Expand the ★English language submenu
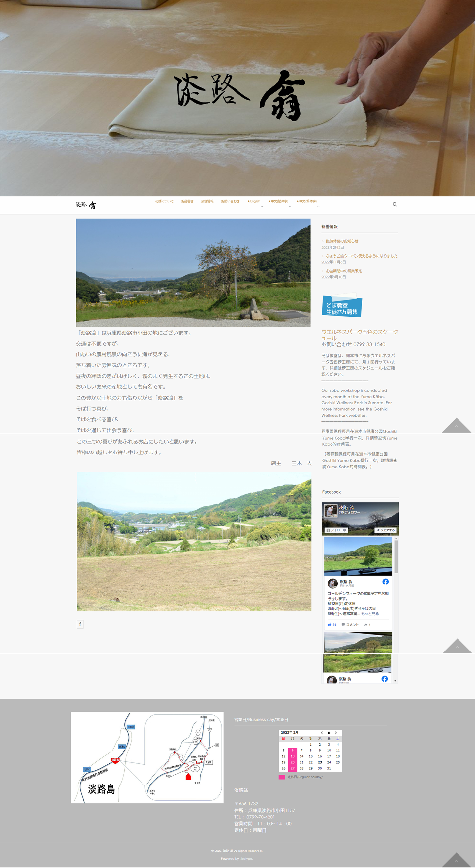The height and width of the screenshot is (868, 475). [x=262, y=207]
